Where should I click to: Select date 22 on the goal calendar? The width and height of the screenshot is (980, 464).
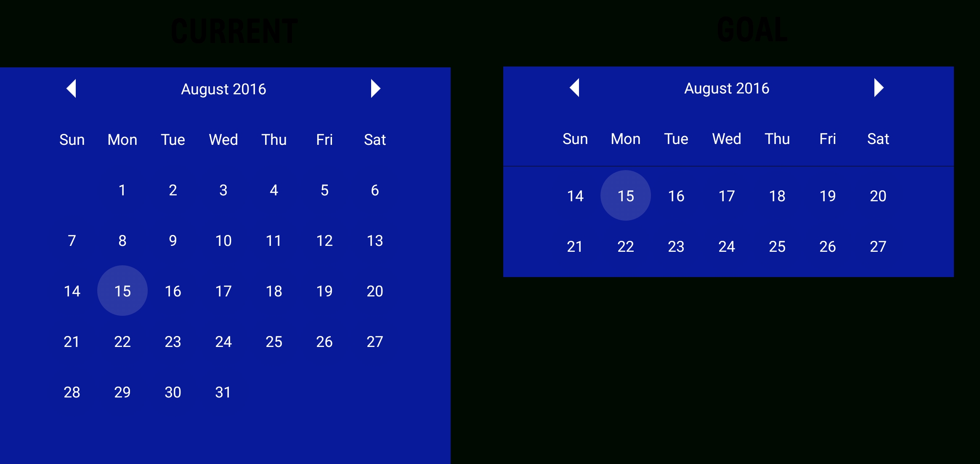[625, 246]
